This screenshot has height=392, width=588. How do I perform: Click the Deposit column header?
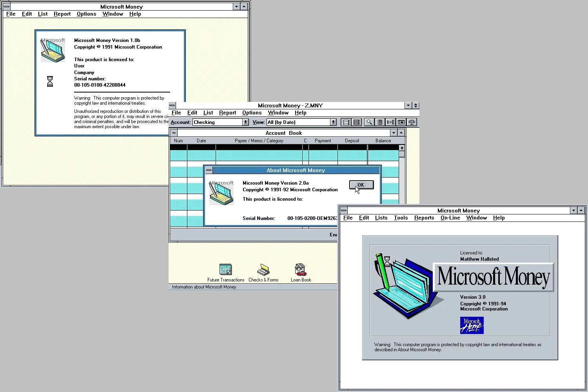(352, 141)
